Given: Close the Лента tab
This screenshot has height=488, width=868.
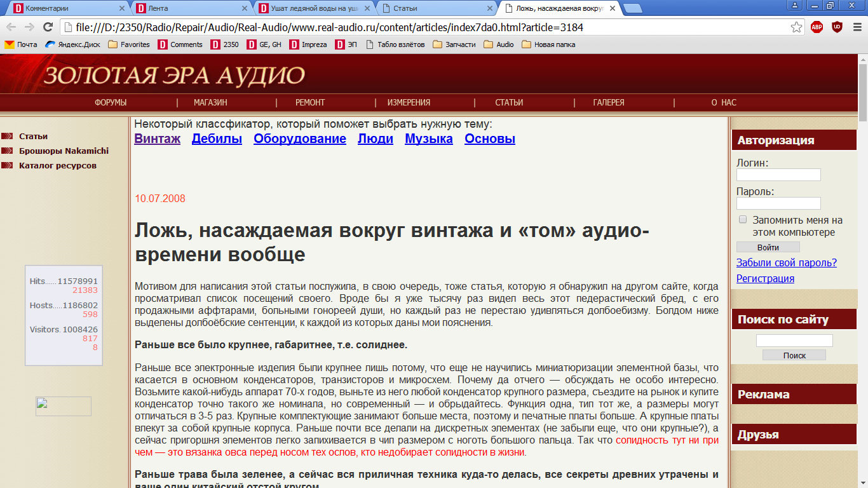Looking at the screenshot, I should (x=244, y=8).
